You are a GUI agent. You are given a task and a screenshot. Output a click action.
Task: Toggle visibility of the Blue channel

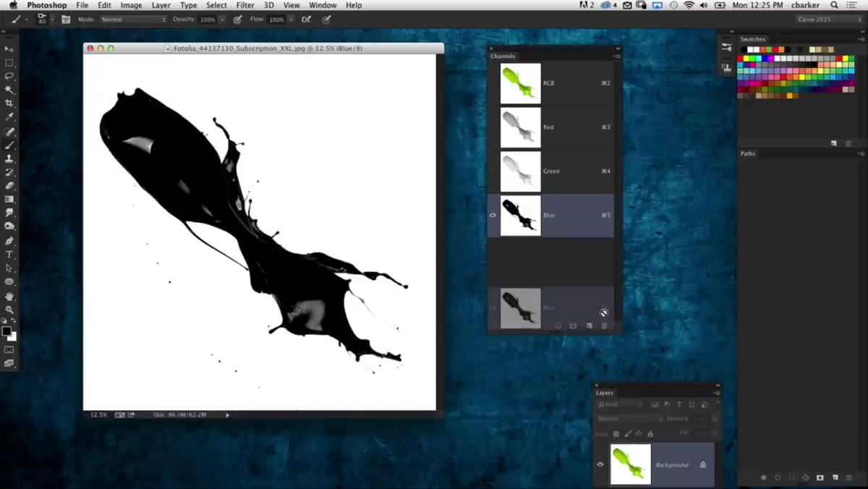pyautogui.click(x=493, y=215)
